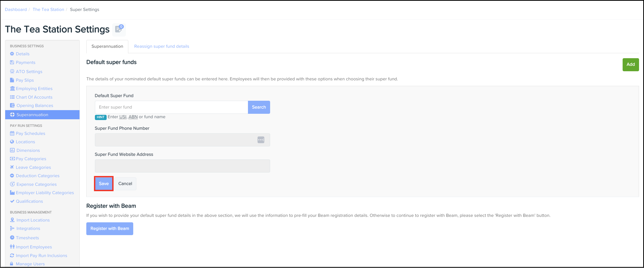Viewport: 644px width, 268px height.
Task: Click the gear icon next to Details
Action: click(x=12, y=54)
